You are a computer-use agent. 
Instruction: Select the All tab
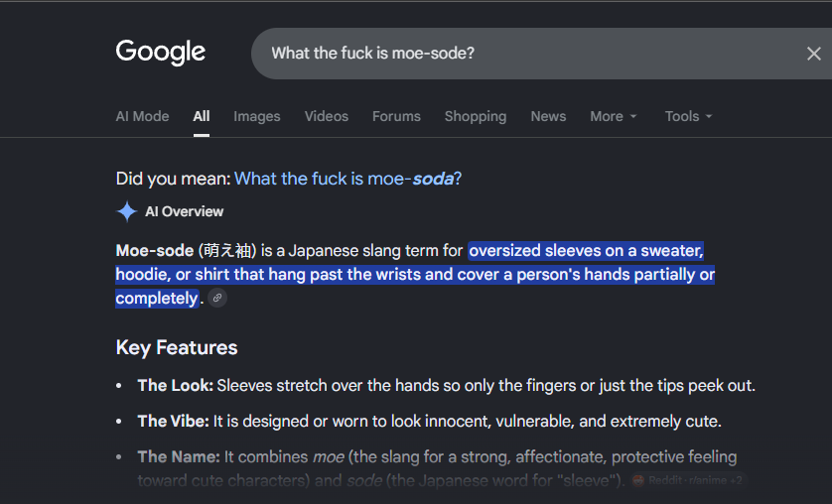(202, 117)
